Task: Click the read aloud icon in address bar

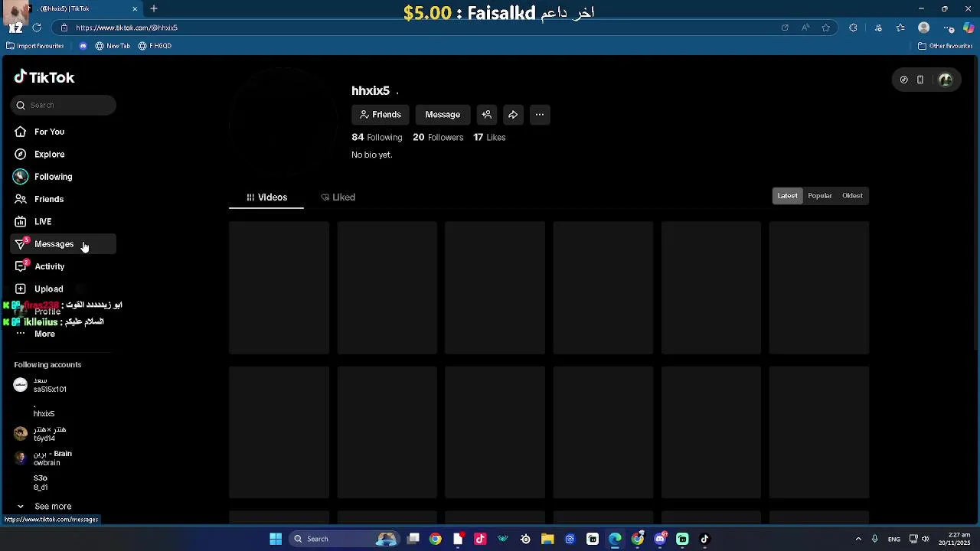Action: 805,28
